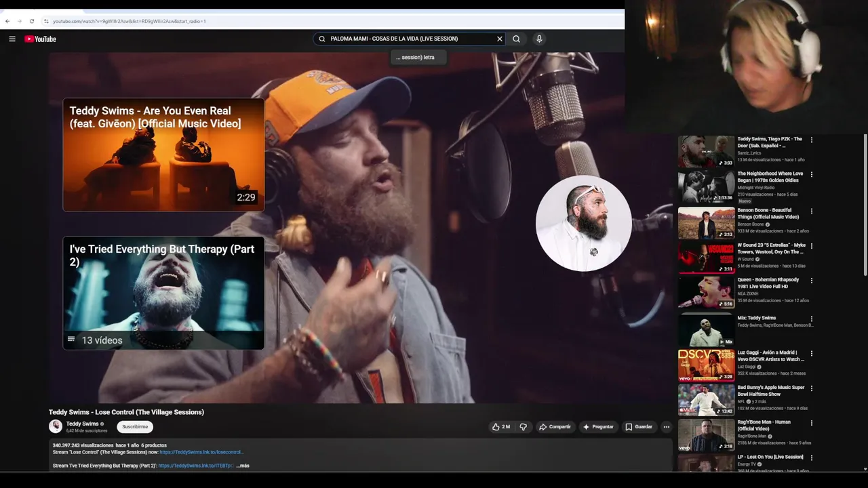Click the Benson Boone channel name
Screen dimensions: 868x488
[751, 224]
